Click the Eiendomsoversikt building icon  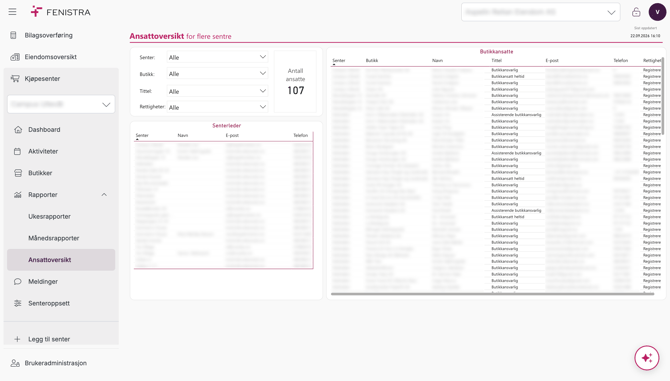[15, 57]
